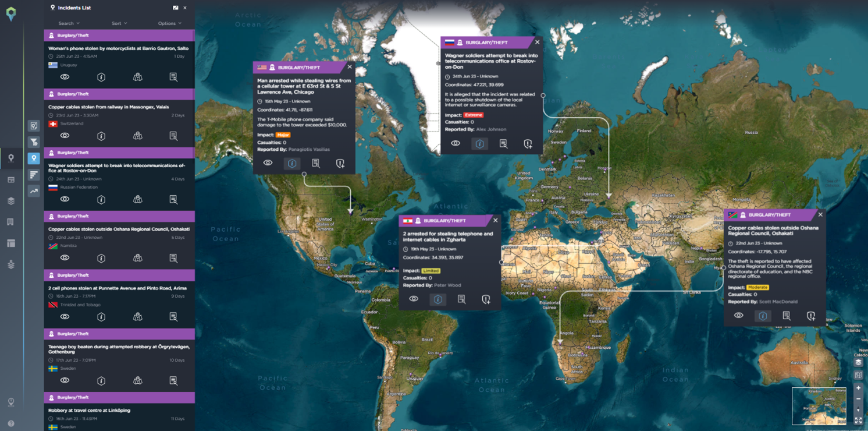868x431 pixels.
Task: Toggle visibility of the Russian Federation list incident
Action: 65,199
